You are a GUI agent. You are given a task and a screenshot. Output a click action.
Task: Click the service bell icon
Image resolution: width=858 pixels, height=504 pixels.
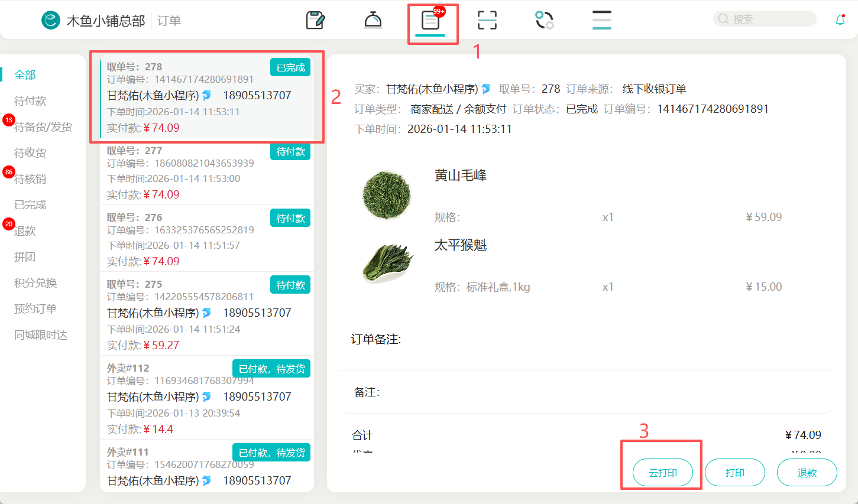pyautogui.click(x=373, y=21)
